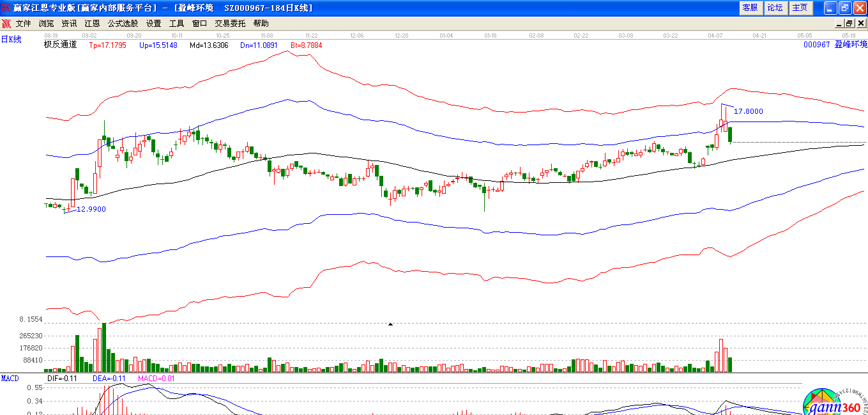Click the 12.9900 low price label
The height and width of the screenshot is (415, 868).
(91, 209)
